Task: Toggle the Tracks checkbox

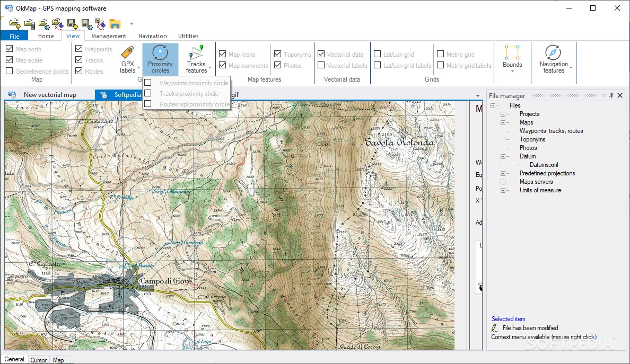Action: tap(78, 60)
